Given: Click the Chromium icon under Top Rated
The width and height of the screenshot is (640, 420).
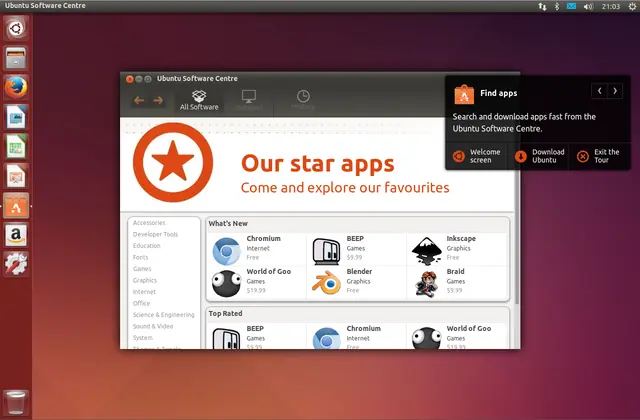Looking at the screenshot, I should click(x=326, y=338).
